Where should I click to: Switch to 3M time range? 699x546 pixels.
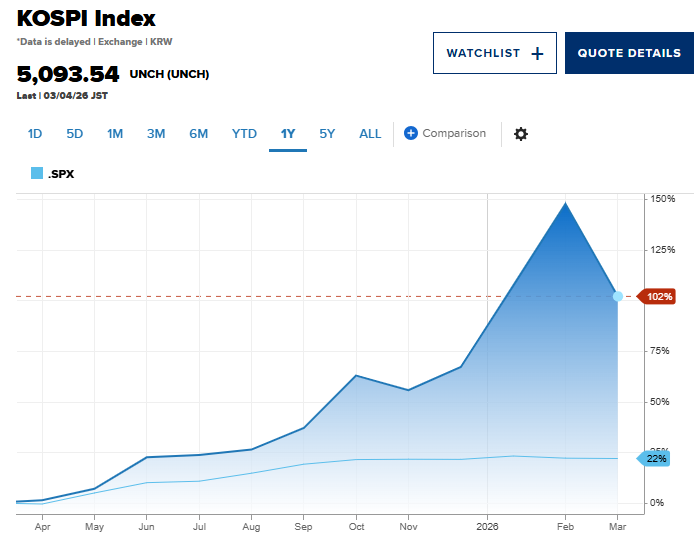coord(156,134)
